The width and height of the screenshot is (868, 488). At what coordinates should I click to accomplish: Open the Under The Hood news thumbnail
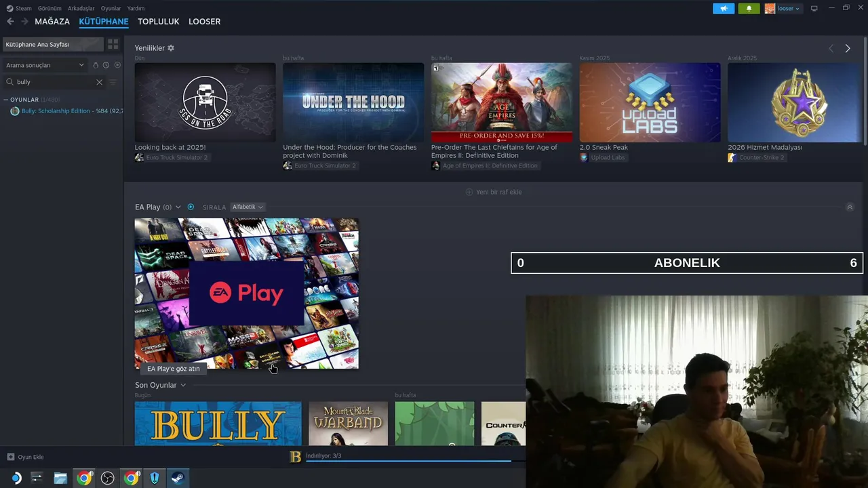pos(353,102)
